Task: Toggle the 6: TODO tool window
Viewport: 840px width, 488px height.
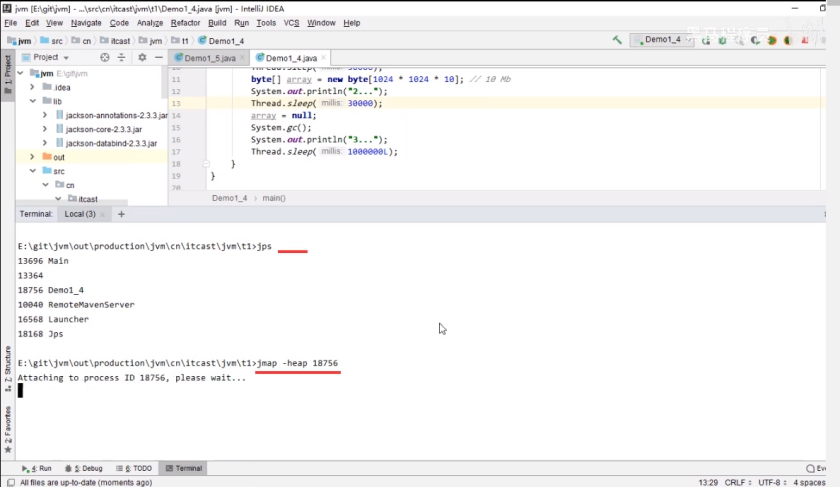Action: pos(134,468)
